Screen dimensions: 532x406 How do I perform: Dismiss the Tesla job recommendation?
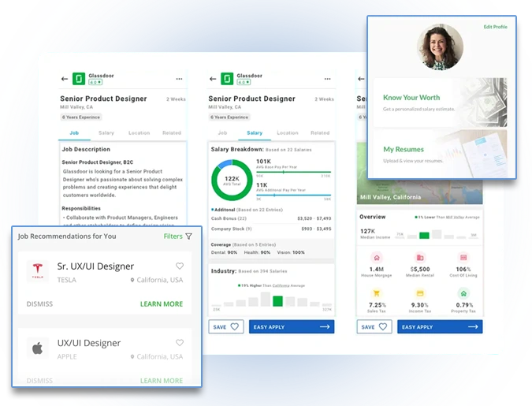[39, 304]
